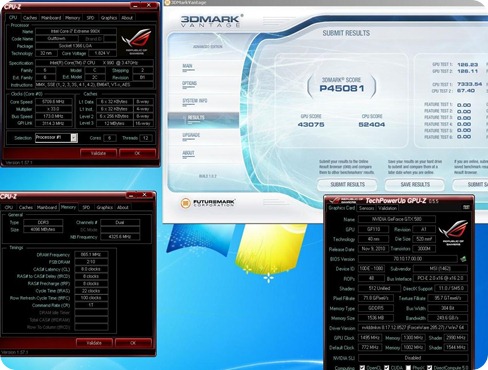Open ABOUT section in 3DMark Vantage sidebar

click(x=188, y=153)
